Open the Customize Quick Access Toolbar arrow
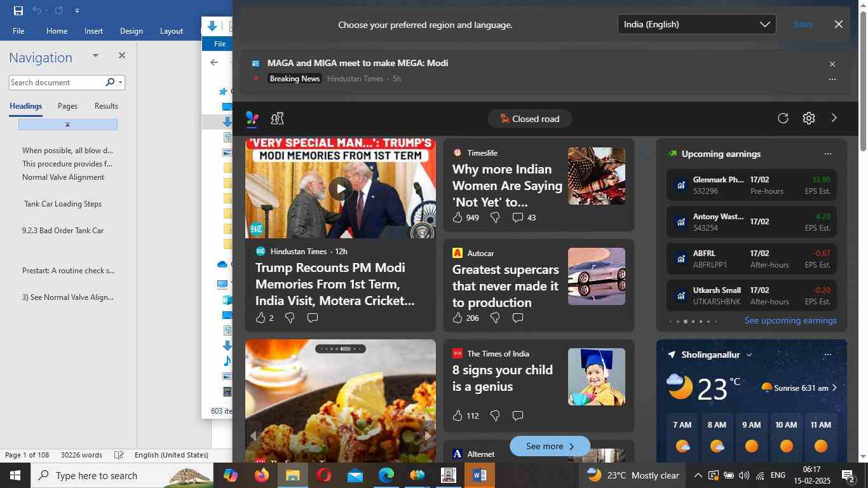The height and width of the screenshot is (488, 868). (x=77, y=11)
